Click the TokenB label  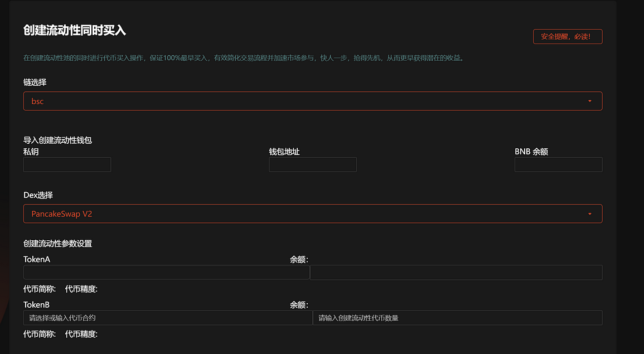click(x=37, y=304)
